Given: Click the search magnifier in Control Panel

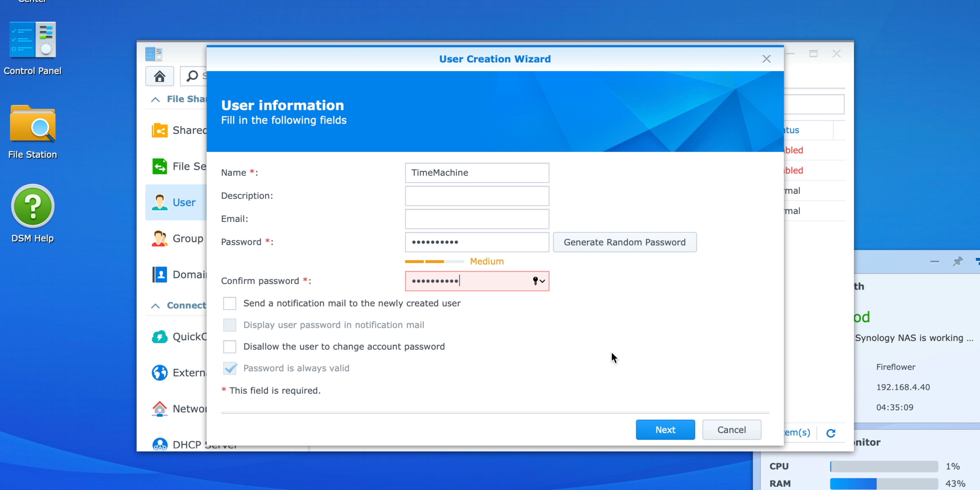Looking at the screenshot, I should pos(193,76).
